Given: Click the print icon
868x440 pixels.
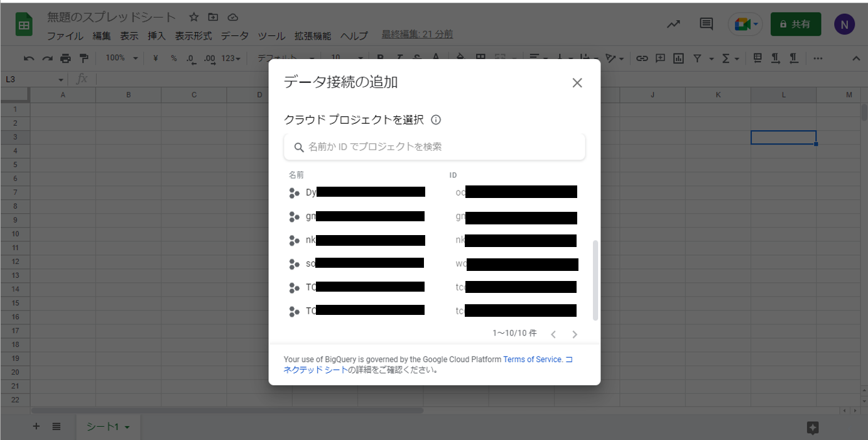Looking at the screenshot, I should 65,58.
